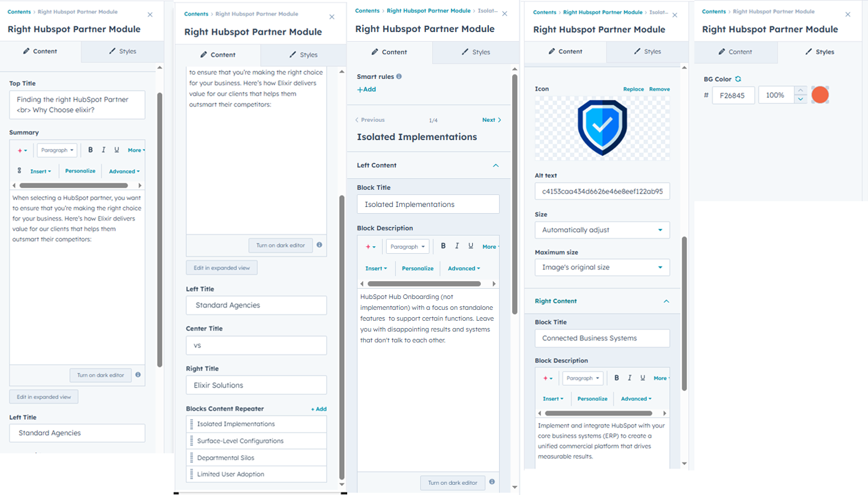868x495 pixels.
Task: Grab drag handle of Surface-Level Configurations row
Action: pos(191,441)
